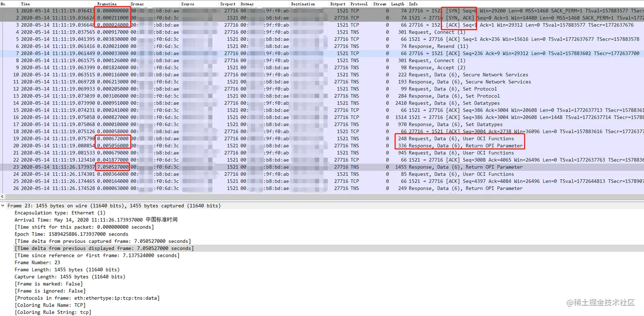Select packet 6 'Response, Resend (11)'
644x316 pixels.
click(x=322, y=46)
